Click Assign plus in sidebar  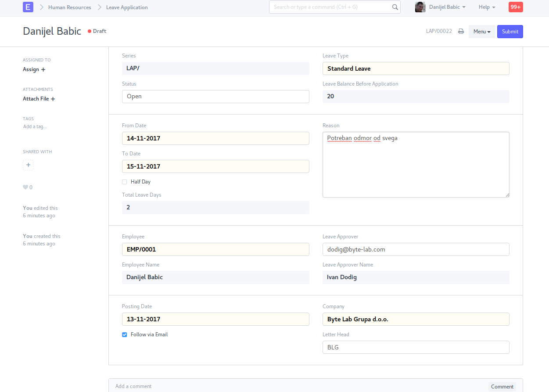(x=34, y=69)
